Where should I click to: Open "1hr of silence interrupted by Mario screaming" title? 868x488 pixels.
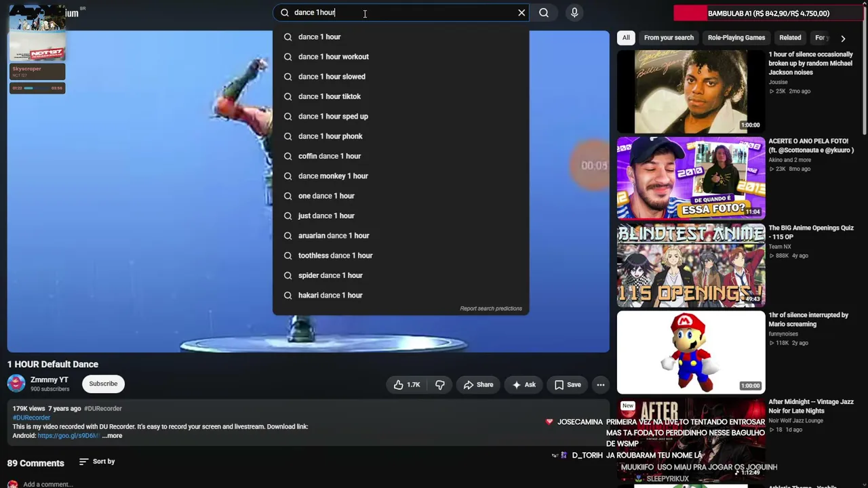click(808, 319)
